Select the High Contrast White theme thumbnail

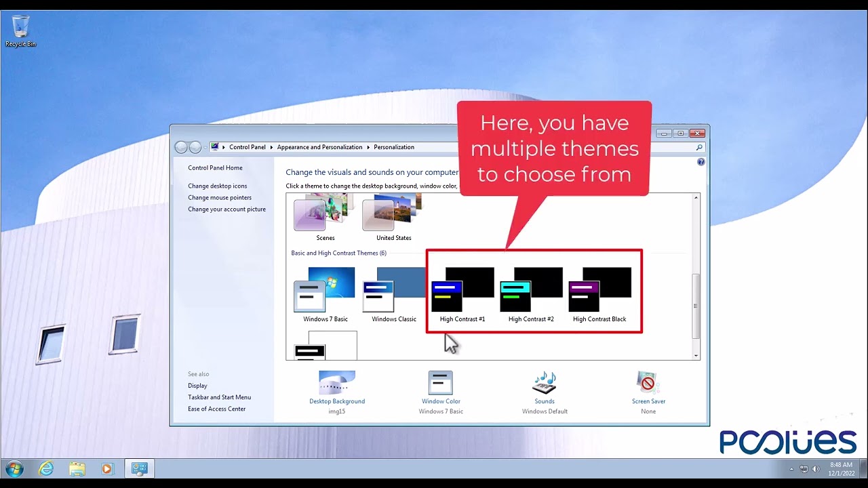point(325,345)
